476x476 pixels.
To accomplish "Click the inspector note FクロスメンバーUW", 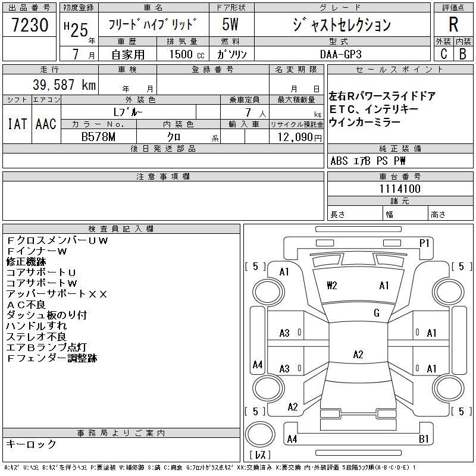I will (x=57, y=241).
